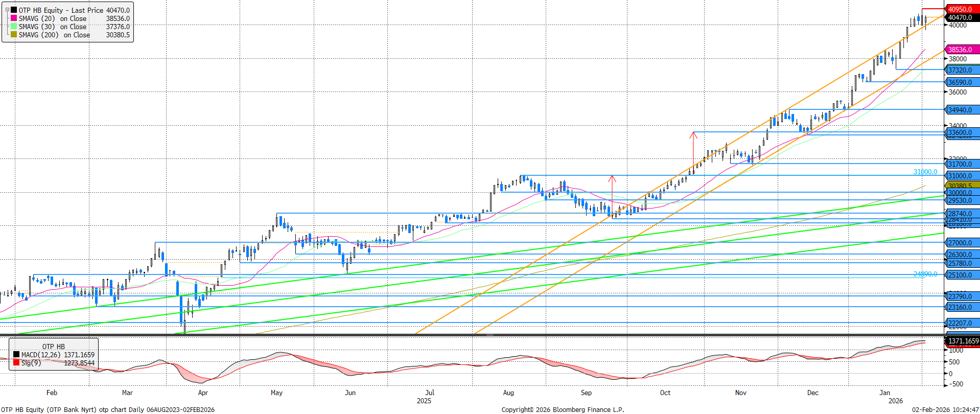Click the magenta 38536.0 axis label
The height and width of the screenshot is (414, 980).
[962, 50]
